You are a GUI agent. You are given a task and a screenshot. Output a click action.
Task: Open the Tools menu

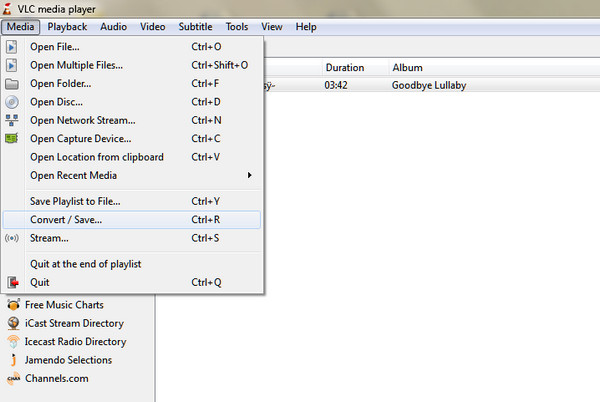click(x=237, y=27)
